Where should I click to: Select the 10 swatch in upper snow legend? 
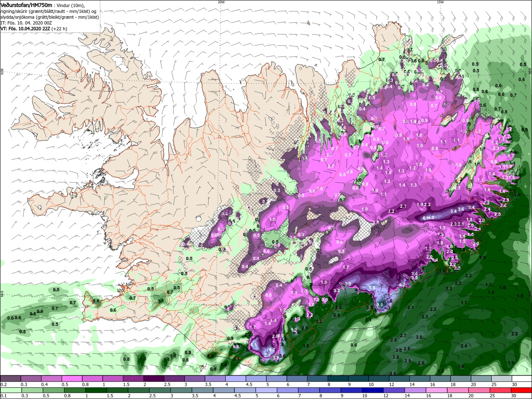pyautogui.click(x=378, y=379)
